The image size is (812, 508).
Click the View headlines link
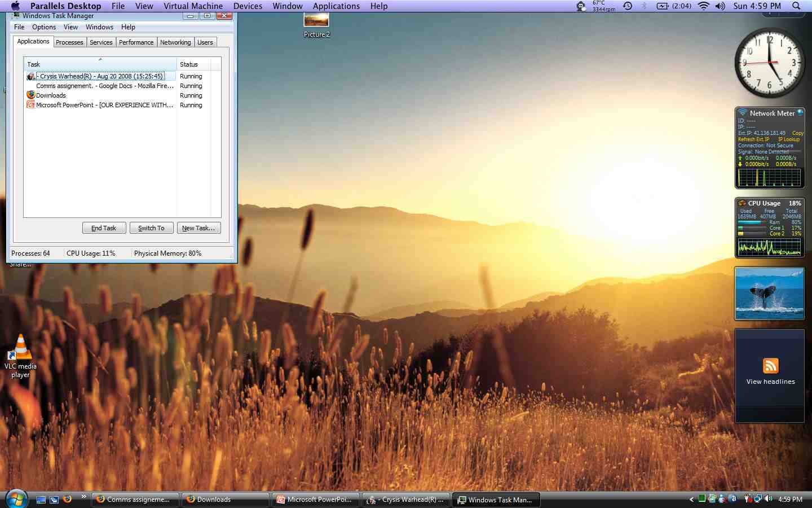[771, 382]
